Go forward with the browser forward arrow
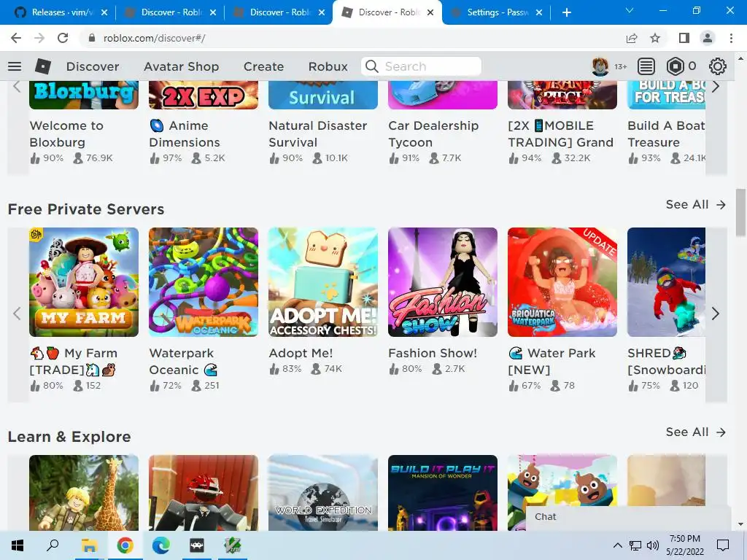Viewport: 747px width, 560px height. point(39,38)
